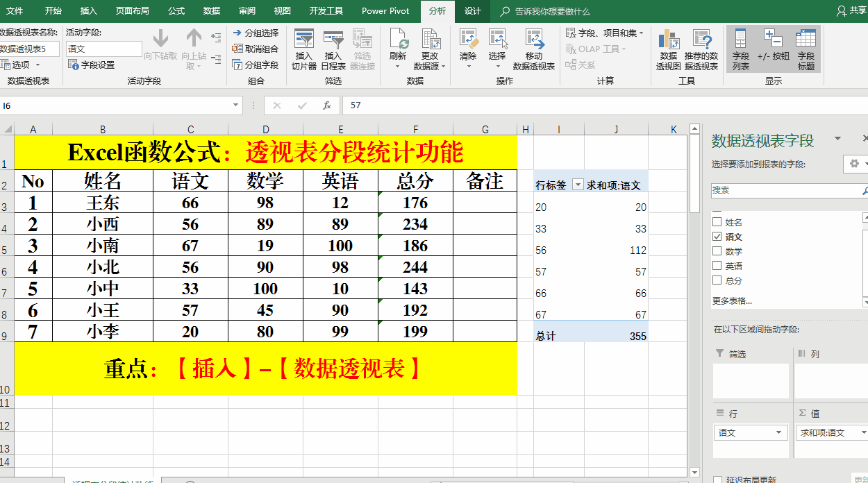868x483 pixels.
Task: Switch to the 插入 ribbon tab
Action: pos(89,11)
